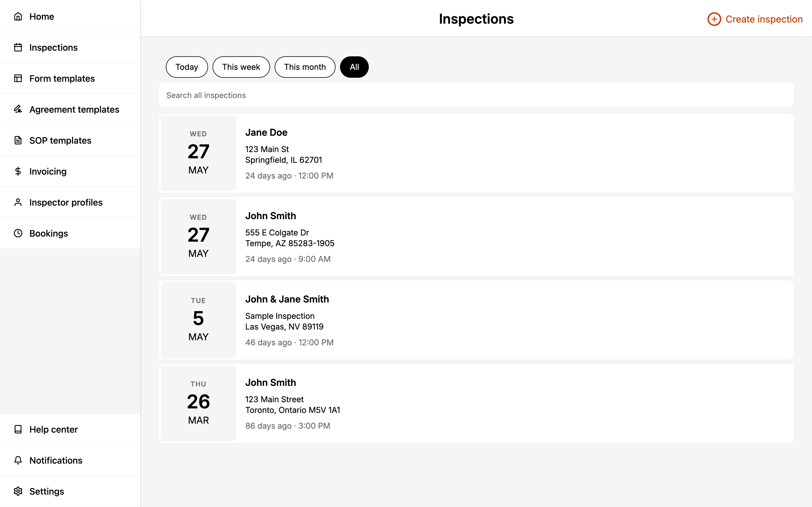Open SOP templates document icon
812x507 pixels.
coord(18,140)
